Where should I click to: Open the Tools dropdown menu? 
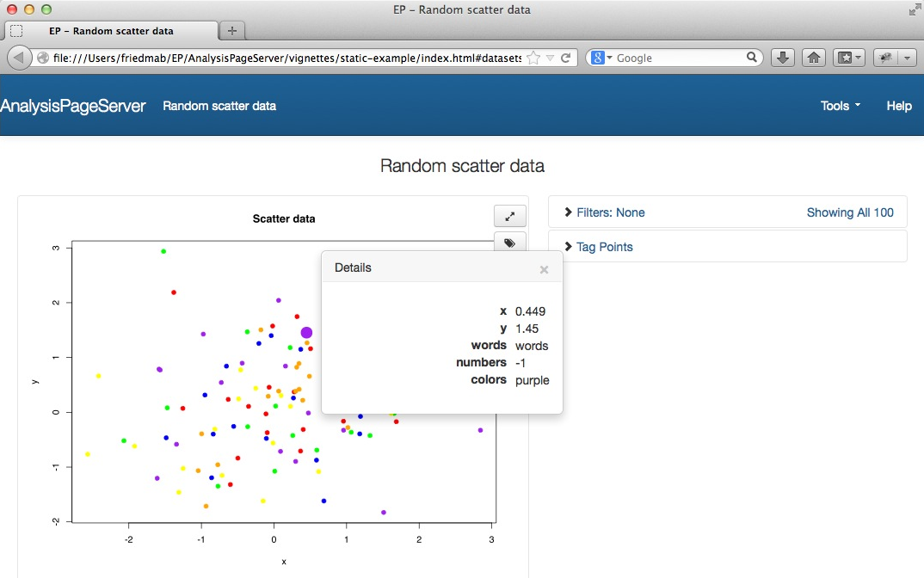[x=840, y=106]
